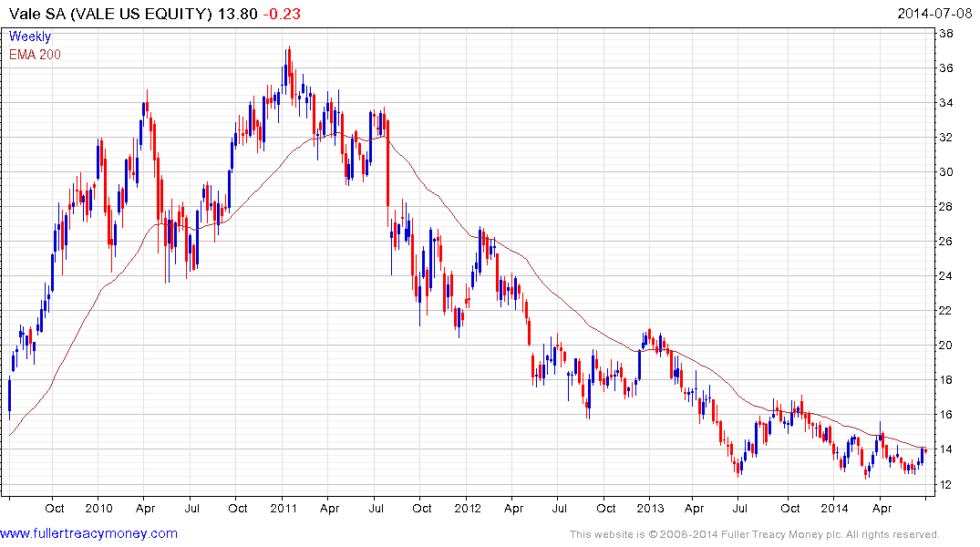Select the y-axis label '22'
980x547 pixels.
(x=946, y=311)
